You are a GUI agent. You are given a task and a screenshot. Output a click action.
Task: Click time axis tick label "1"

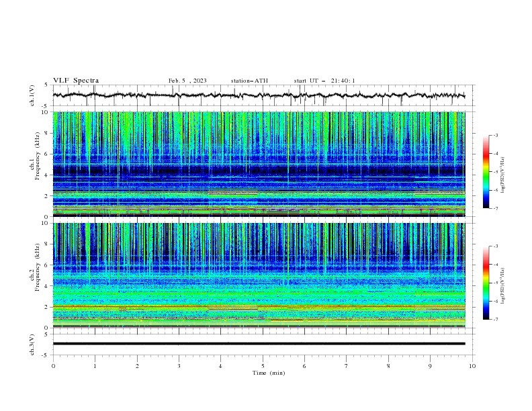95,366
